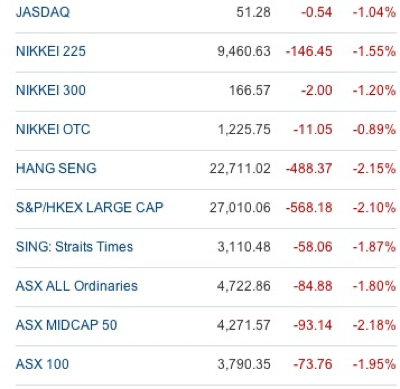400x389 pixels.
Task: Open the HANG SENG index page
Action: tap(56, 168)
